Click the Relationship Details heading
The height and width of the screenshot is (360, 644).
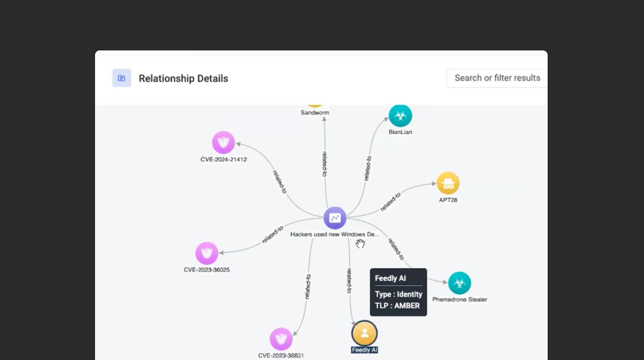[183, 78]
